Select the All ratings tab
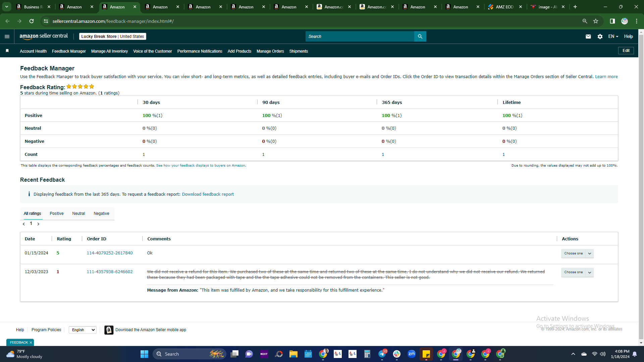This screenshot has width=644, height=362. coord(33,214)
